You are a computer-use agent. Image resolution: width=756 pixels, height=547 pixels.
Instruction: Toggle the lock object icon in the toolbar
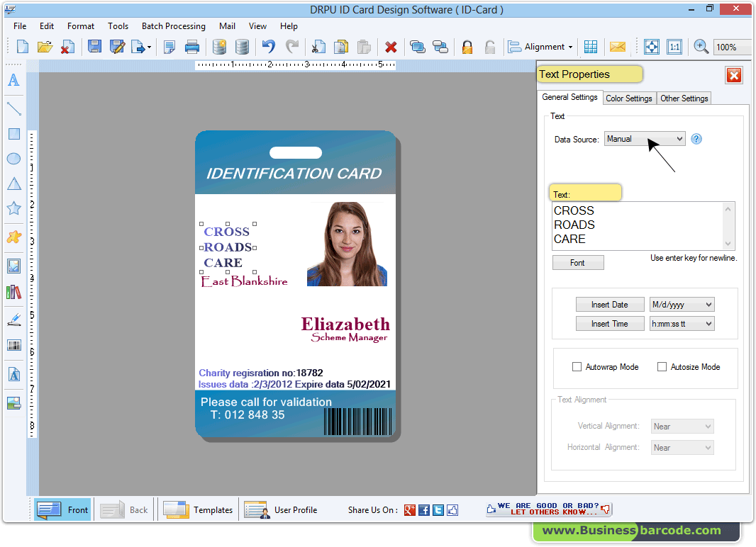tap(467, 47)
